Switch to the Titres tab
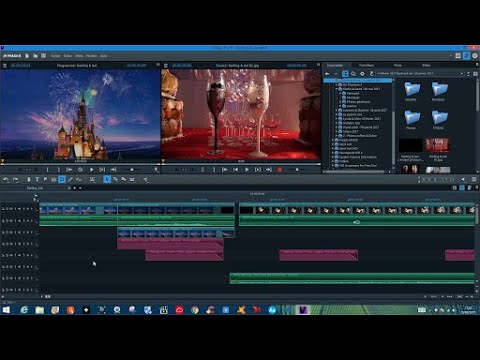Screen dimensions: 480x360 398,65
